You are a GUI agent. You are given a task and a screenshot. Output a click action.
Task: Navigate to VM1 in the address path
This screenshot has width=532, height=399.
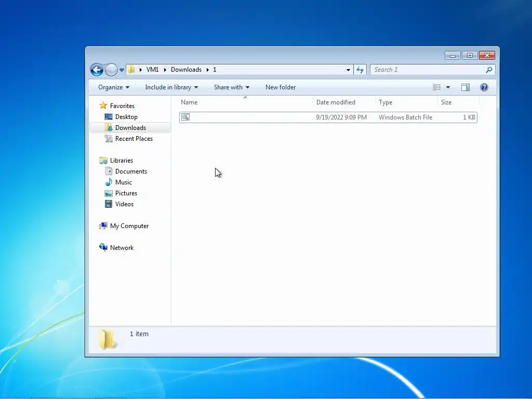(x=152, y=70)
